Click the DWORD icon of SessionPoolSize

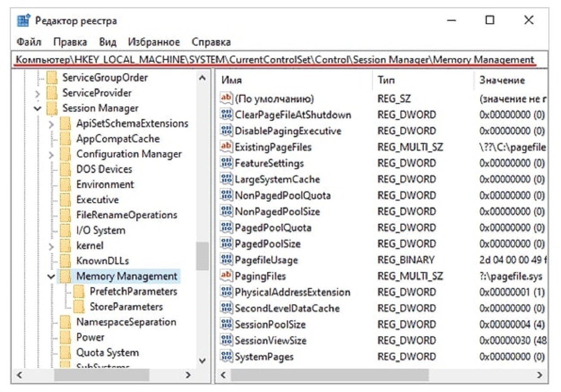[x=226, y=324]
